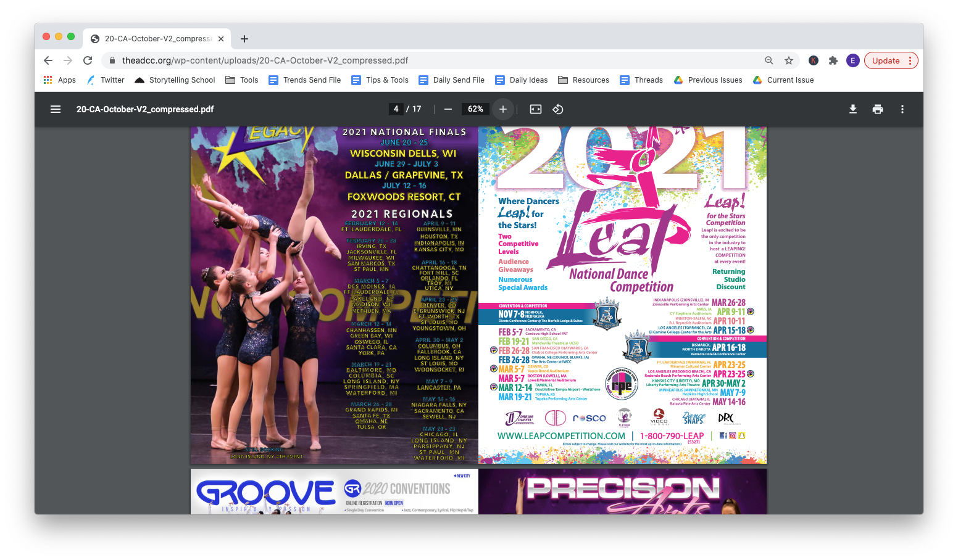The image size is (958, 560).
Task: Close the 20-CA-October-V2 tab
Action: point(221,39)
